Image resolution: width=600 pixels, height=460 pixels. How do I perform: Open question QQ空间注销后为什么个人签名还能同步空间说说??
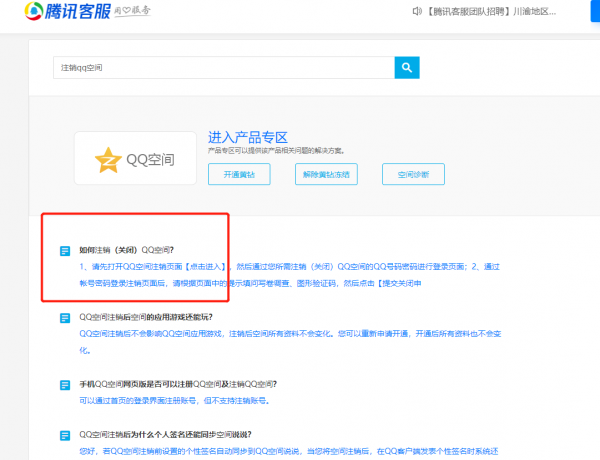[x=165, y=434]
